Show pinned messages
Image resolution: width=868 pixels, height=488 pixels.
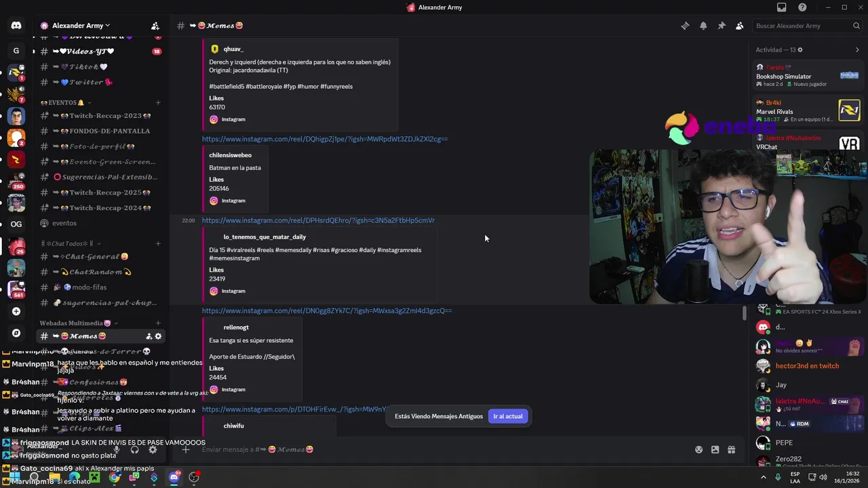pos(722,26)
